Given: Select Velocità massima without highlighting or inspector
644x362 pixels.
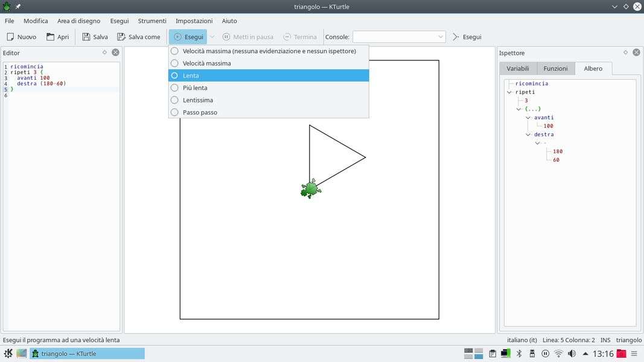Looking at the screenshot, I should click(269, 51).
